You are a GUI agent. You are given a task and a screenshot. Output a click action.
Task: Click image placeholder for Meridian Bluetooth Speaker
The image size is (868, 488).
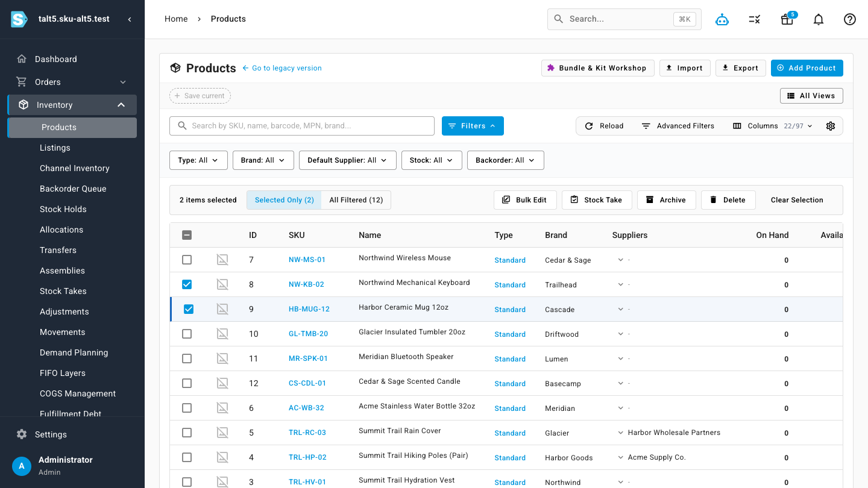(x=222, y=358)
